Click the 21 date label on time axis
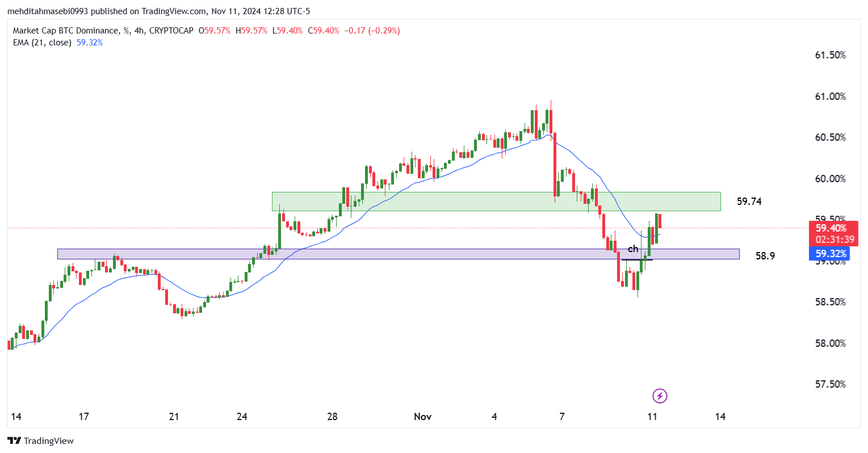868x453 pixels. (174, 417)
